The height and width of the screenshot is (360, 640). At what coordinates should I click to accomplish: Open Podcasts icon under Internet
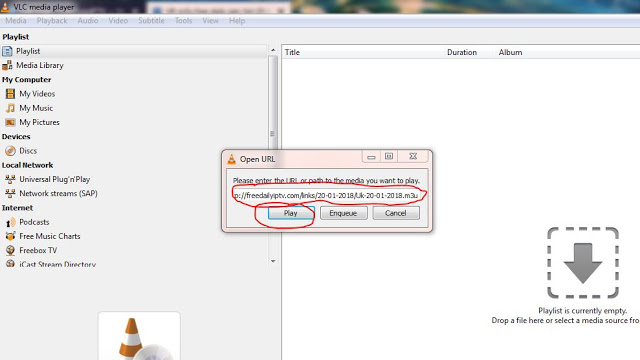click(x=10, y=222)
